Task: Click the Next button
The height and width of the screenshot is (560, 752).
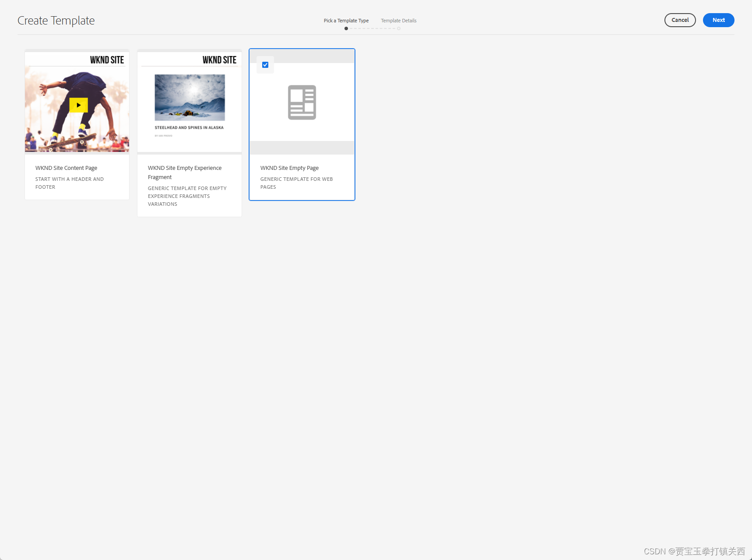Action: [718, 20]
